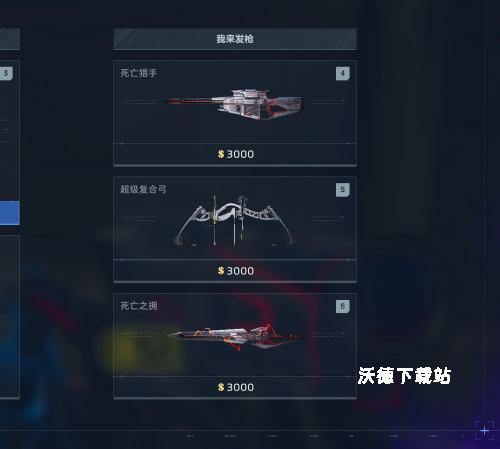
Task: Click the 死亡猎手 weapon name label
Action: tap(139, 73)
